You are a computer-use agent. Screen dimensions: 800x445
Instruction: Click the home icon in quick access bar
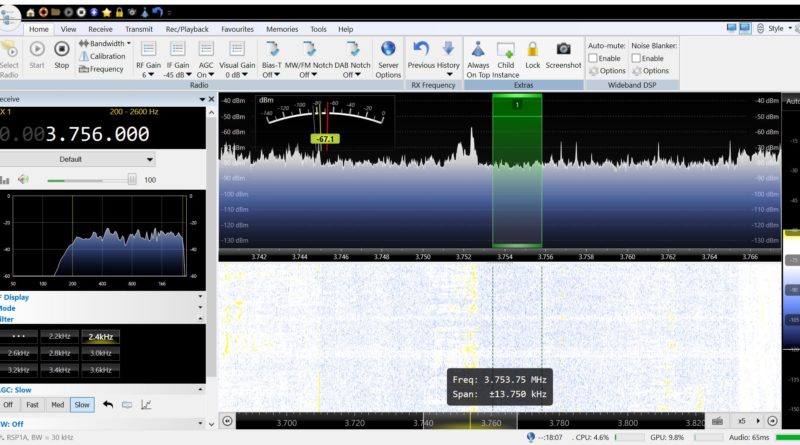[31, 12]
